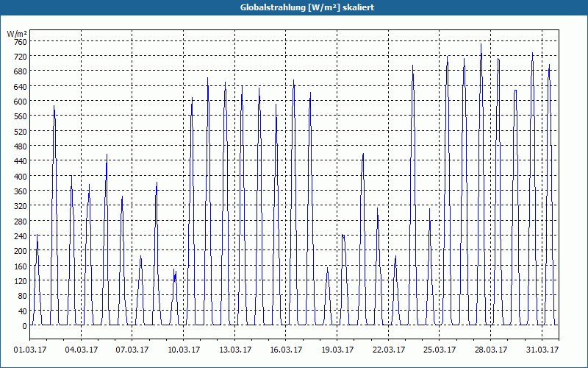Click the 720 y-axis value

coord(21,57)
